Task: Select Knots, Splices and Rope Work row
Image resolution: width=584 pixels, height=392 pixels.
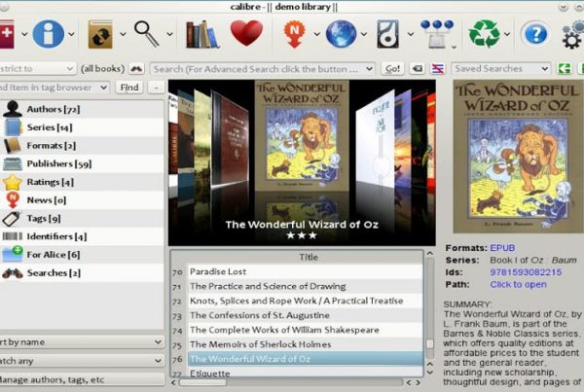Action: point(306,301)
